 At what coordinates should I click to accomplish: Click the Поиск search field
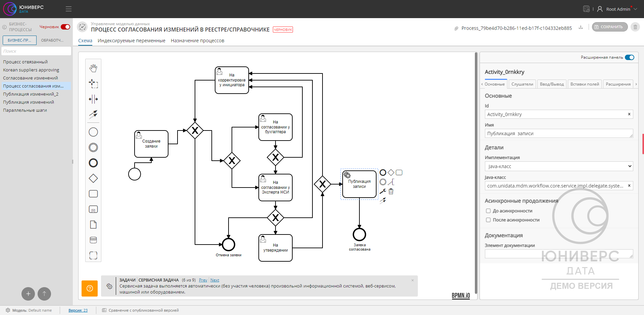pos(36,51)
